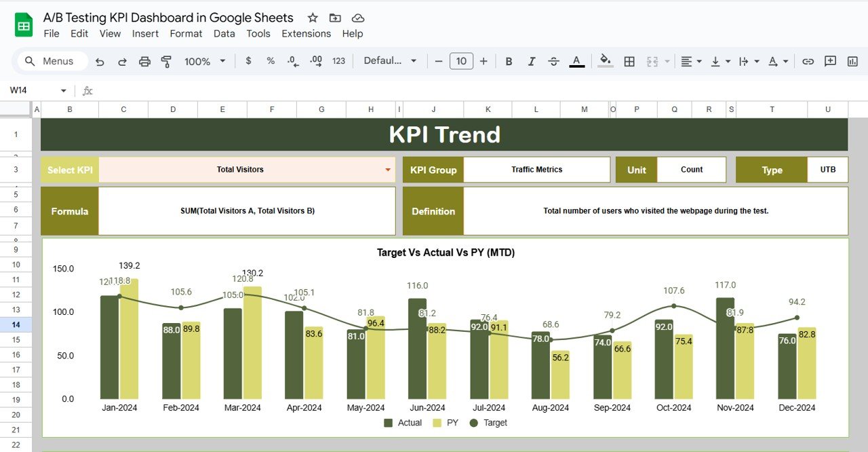Screen dimensions: 868x452
Task: Insert a chart
Action: pos(852,60)
